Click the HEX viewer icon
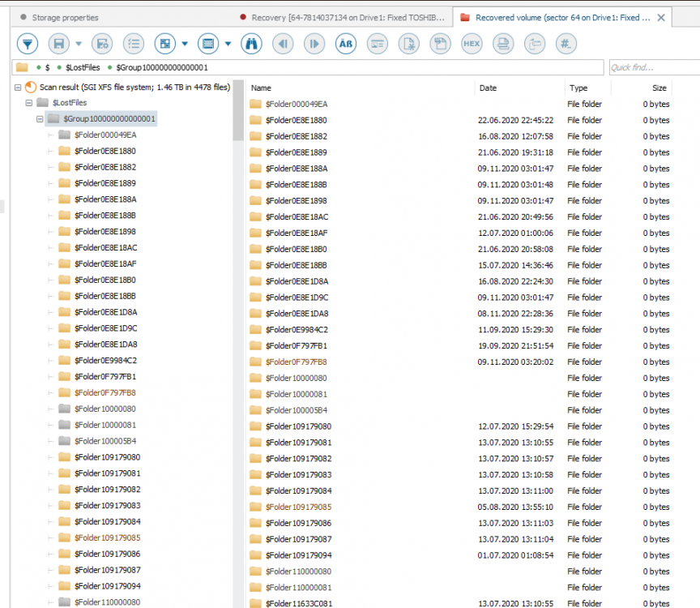The image size is (700, 608). [472, 44]
